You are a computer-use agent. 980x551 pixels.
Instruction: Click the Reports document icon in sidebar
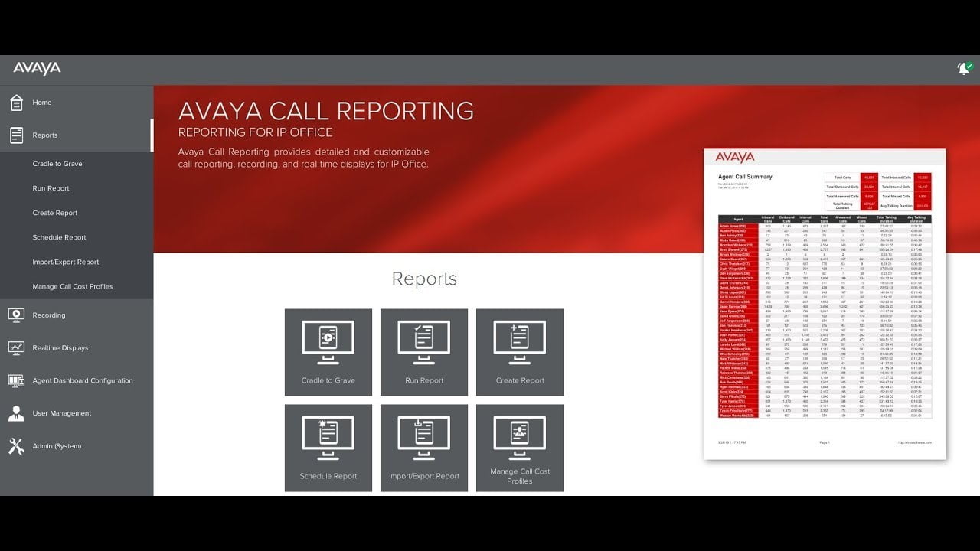click(16, 135)
